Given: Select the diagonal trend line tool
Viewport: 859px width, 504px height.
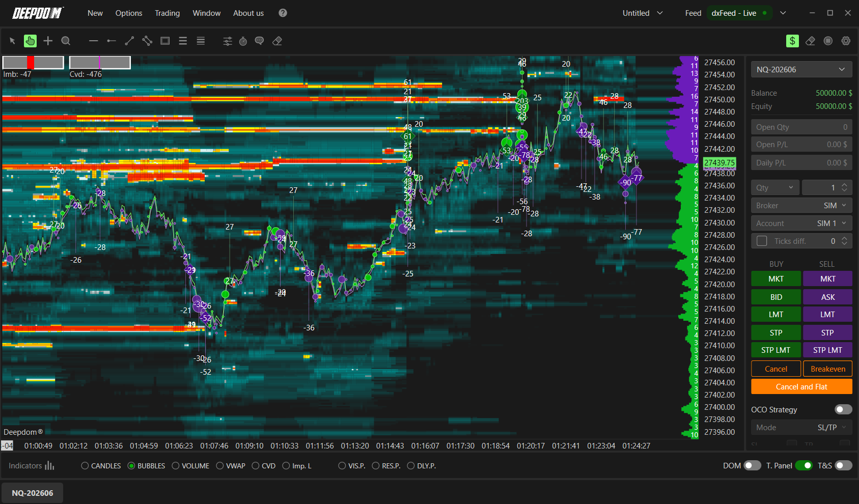Looking at the screenshot, I should tap(129, 41).
